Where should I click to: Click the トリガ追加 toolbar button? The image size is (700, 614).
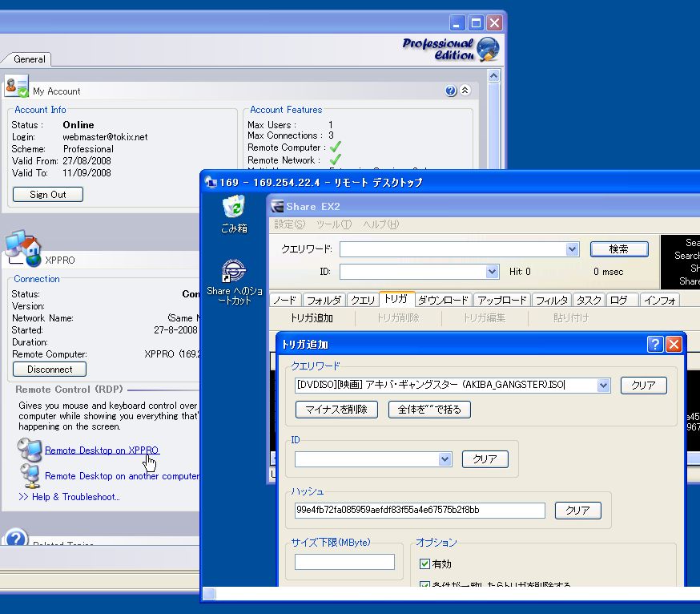312,318
